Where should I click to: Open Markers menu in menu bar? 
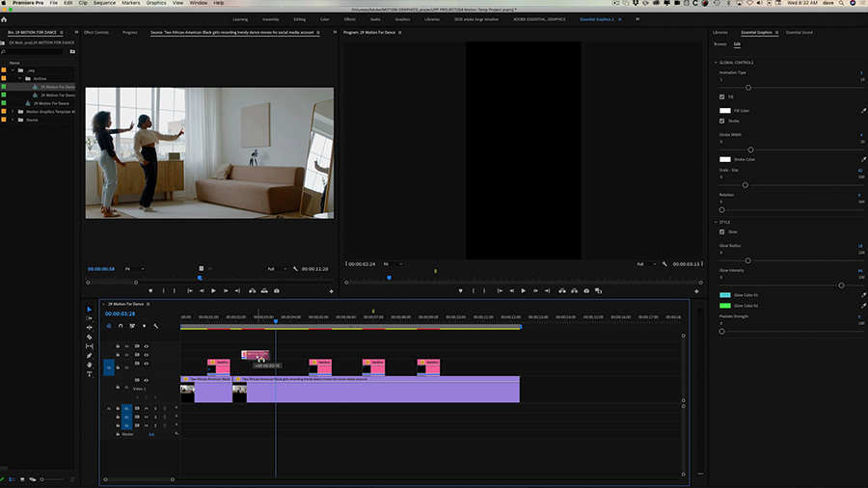point(130,3)
